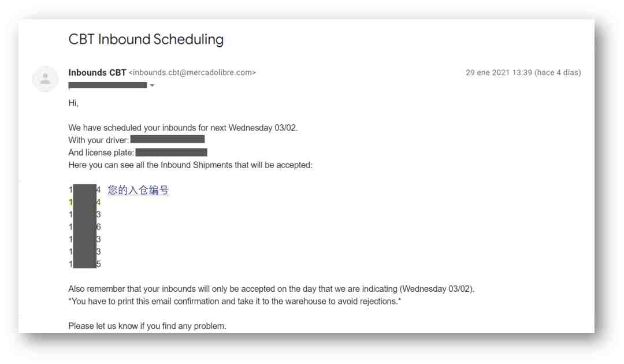Select the shipment number ending in 6
624x364 pixels.
coord(85,226)
